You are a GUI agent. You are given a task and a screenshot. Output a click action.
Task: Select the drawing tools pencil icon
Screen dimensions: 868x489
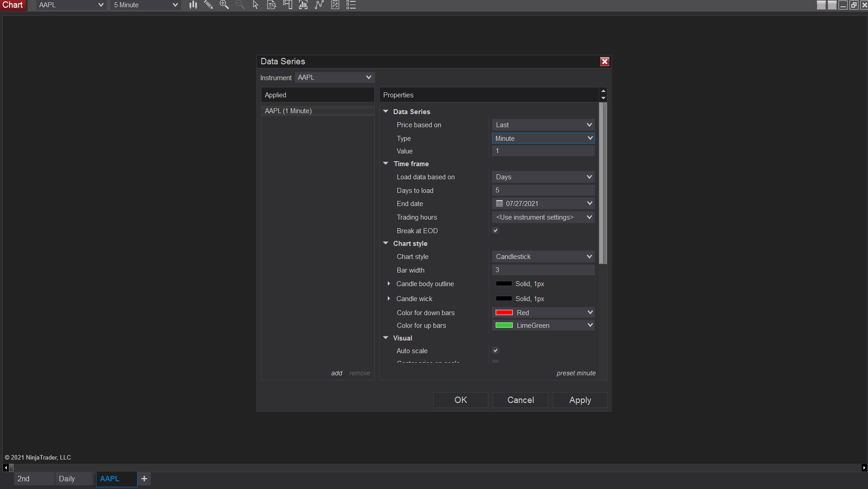pyautogui.click(x=208, y=5)
